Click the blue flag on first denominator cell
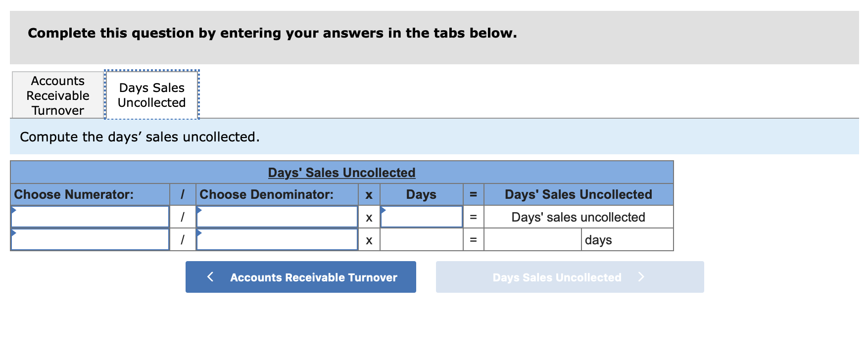 coord(198,210)
